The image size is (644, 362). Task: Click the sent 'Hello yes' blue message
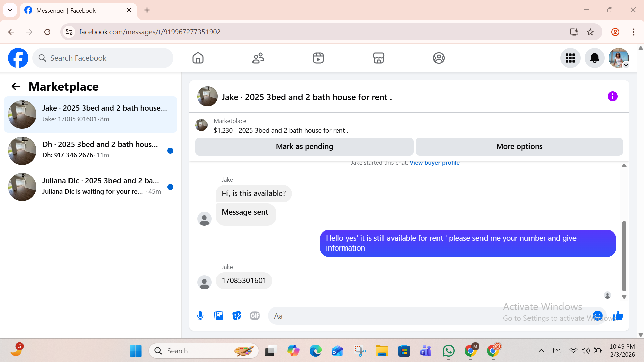[x=468, y=243]
